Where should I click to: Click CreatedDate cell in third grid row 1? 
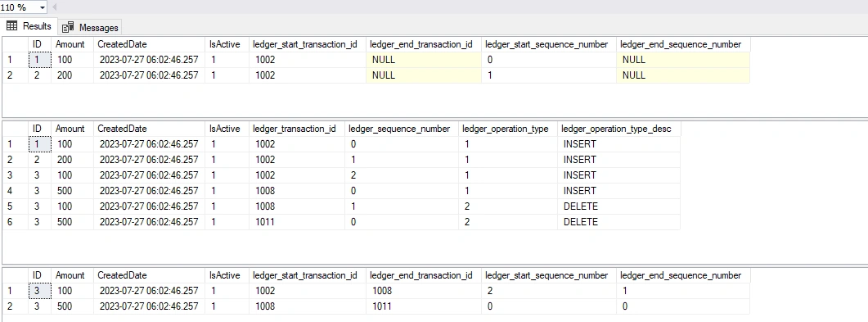click(x=149, y=290)
